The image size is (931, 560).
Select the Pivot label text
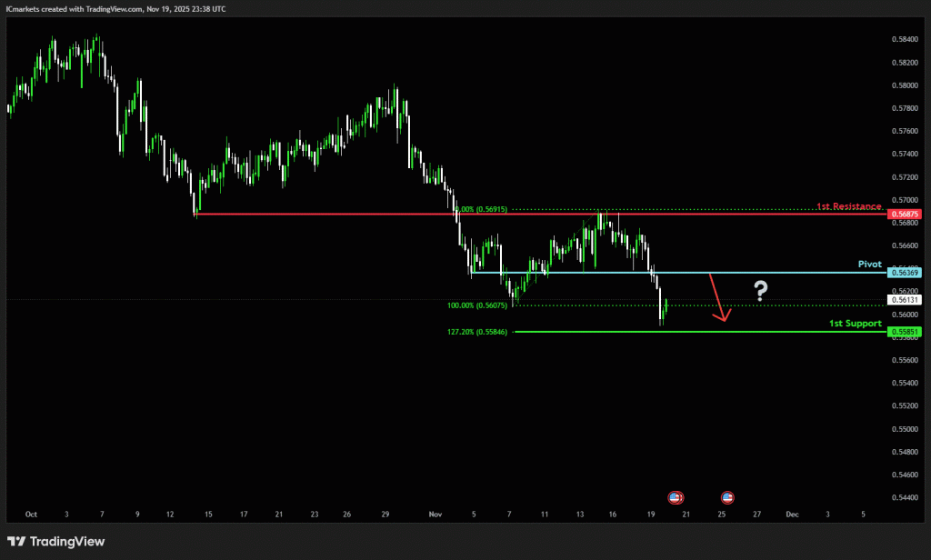[x=870, y=265]
